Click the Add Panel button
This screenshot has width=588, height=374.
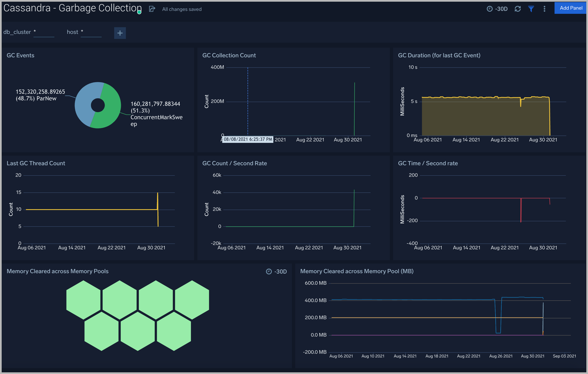tap(570, 8)
